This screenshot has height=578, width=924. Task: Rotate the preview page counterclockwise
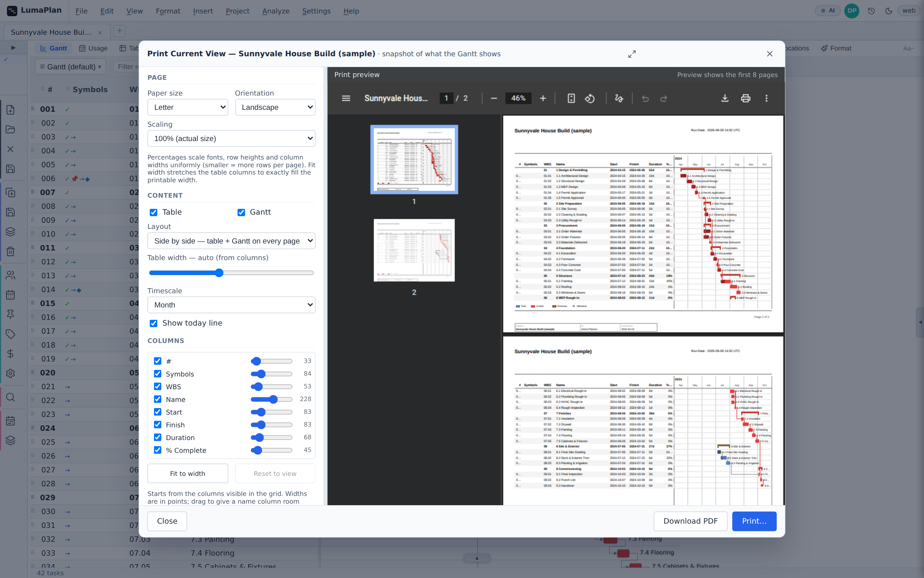(x=589, y=98)
